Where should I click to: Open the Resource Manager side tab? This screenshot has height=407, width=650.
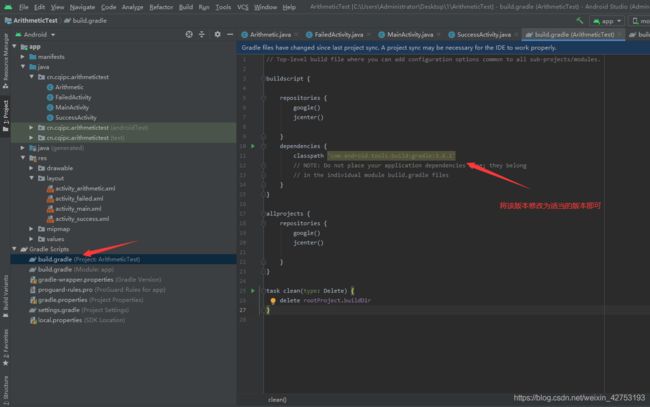click(x=5, y=61)
